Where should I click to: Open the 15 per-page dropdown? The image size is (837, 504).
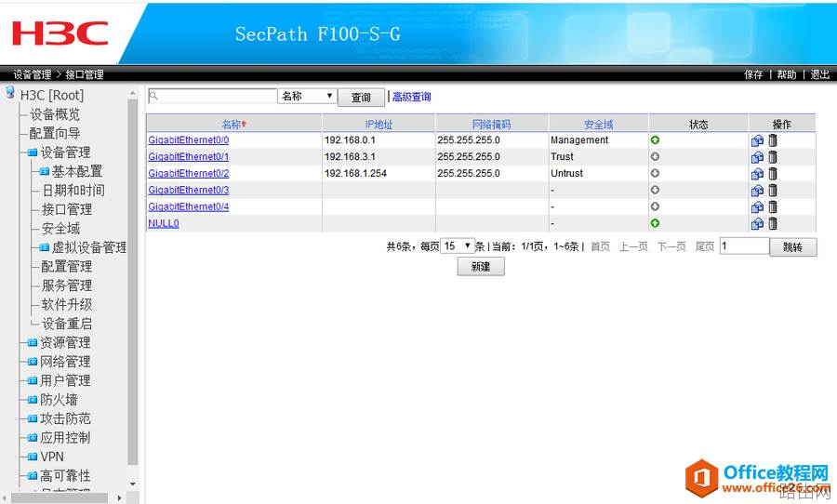(458, 246)
